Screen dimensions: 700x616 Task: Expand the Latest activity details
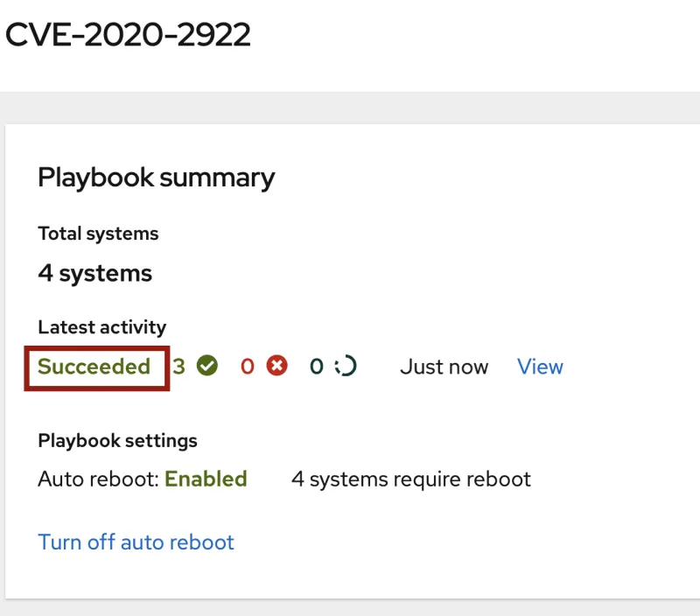coord(101,326)
